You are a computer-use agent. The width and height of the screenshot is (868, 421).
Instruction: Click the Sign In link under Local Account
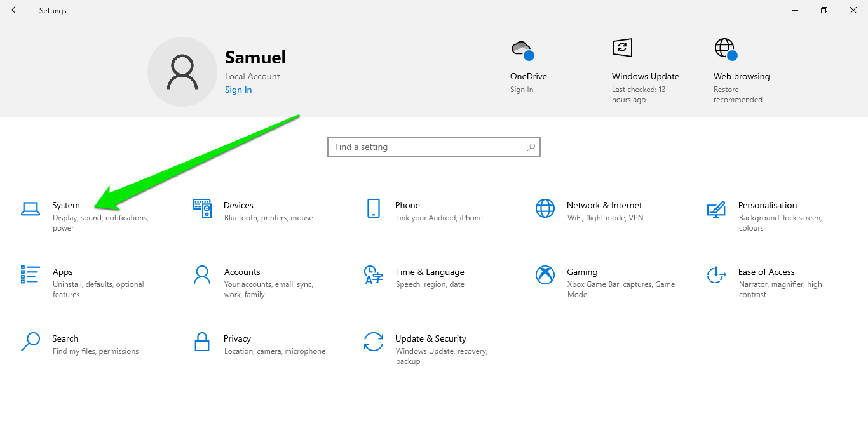point(238,90)
